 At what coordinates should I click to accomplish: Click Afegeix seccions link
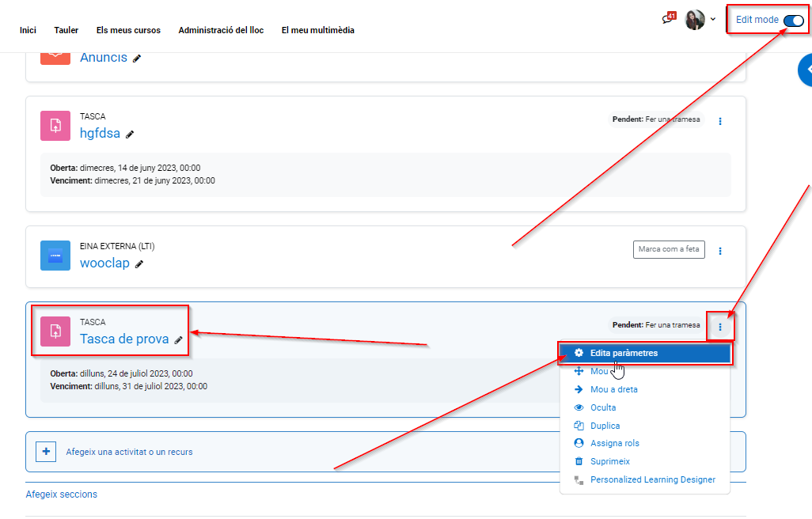click(62, 494)
